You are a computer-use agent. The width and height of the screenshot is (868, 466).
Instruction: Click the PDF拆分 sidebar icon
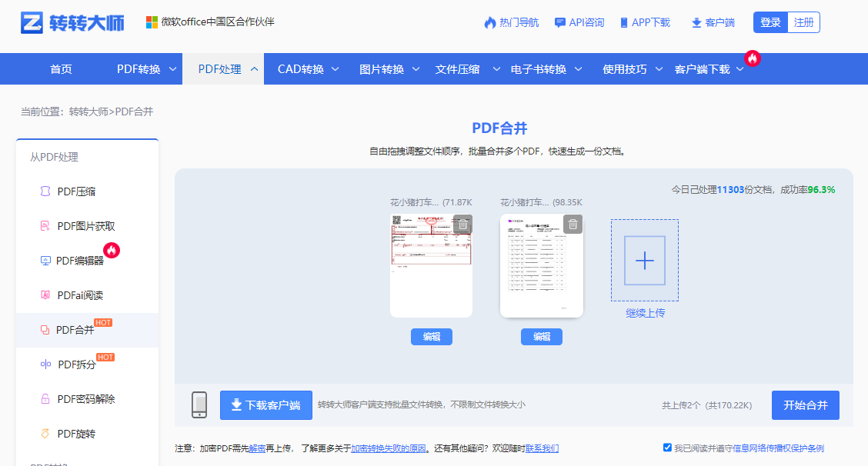[x=45, y=364]
